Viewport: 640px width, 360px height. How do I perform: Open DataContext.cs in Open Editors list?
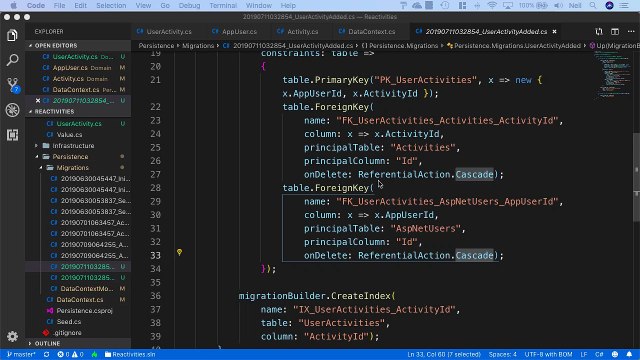click(x=78, y=89)
